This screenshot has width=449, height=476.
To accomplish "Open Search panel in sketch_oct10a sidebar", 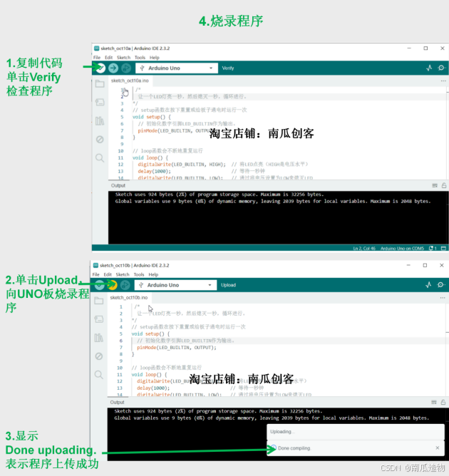I will [x=100, y=158].
